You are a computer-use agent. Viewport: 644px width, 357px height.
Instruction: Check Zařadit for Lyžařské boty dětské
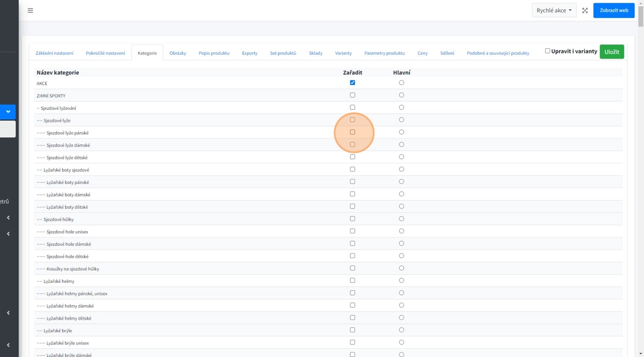pyautogui.click(x=352, y=206)
